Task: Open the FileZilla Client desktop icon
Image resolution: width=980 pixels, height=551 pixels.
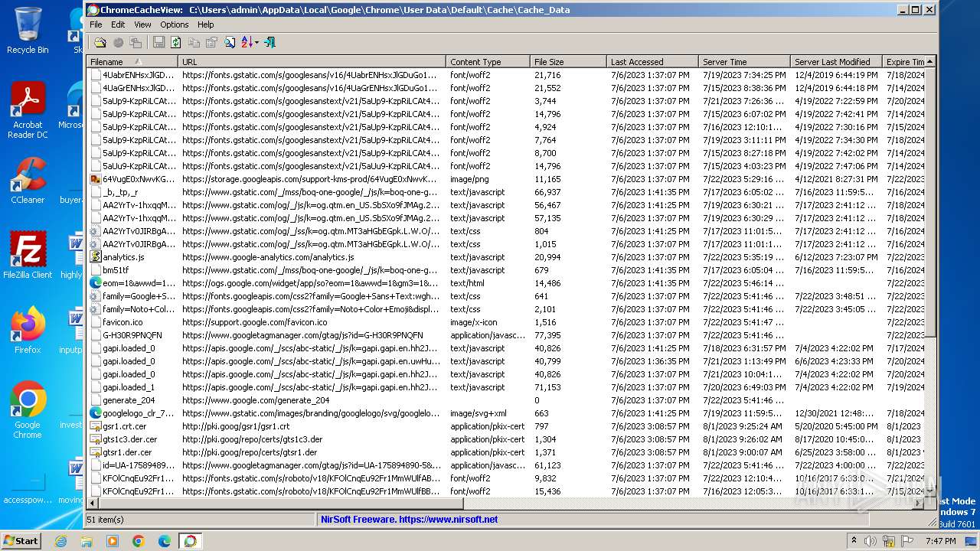Action: click(x=28, y=256)
